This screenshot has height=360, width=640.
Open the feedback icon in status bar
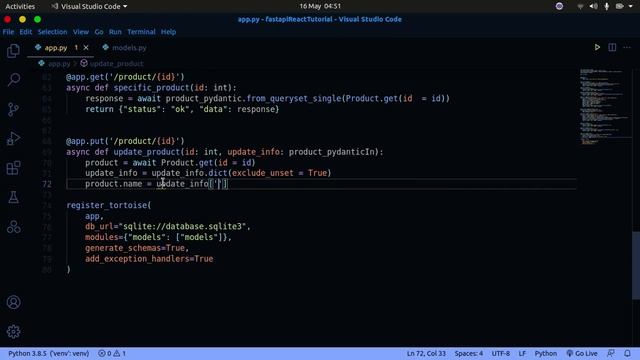[x=611, y=353]
